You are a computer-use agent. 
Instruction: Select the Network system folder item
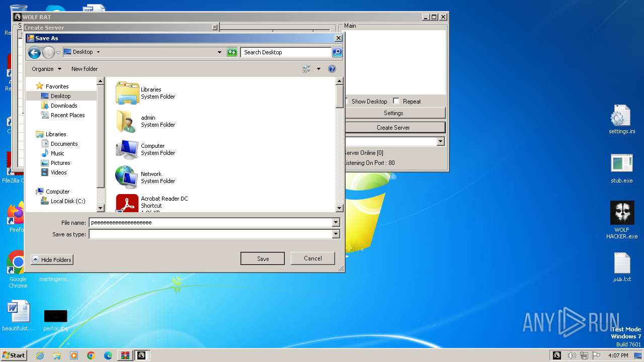click(x=146, y=177)
